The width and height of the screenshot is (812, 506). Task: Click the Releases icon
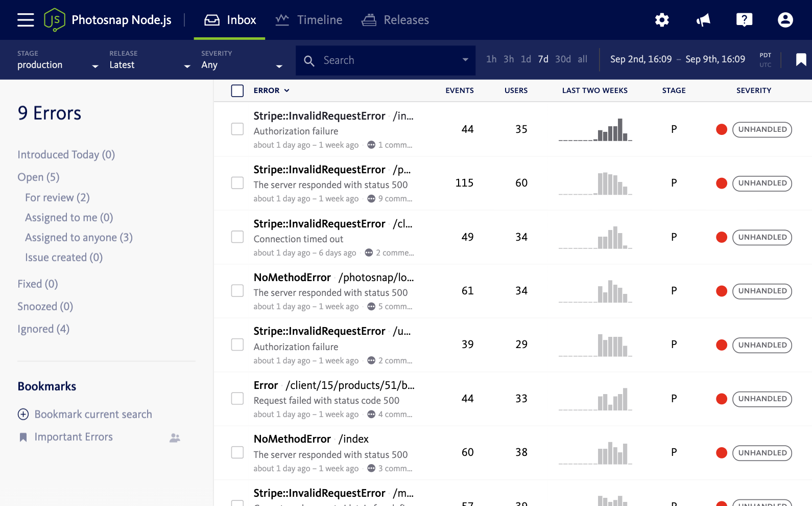point(369,20)
